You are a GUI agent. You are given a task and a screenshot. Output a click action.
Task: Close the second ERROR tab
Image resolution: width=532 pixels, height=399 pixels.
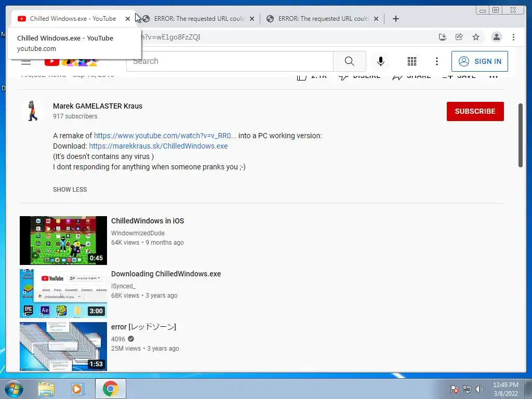[x=376, y=19]
